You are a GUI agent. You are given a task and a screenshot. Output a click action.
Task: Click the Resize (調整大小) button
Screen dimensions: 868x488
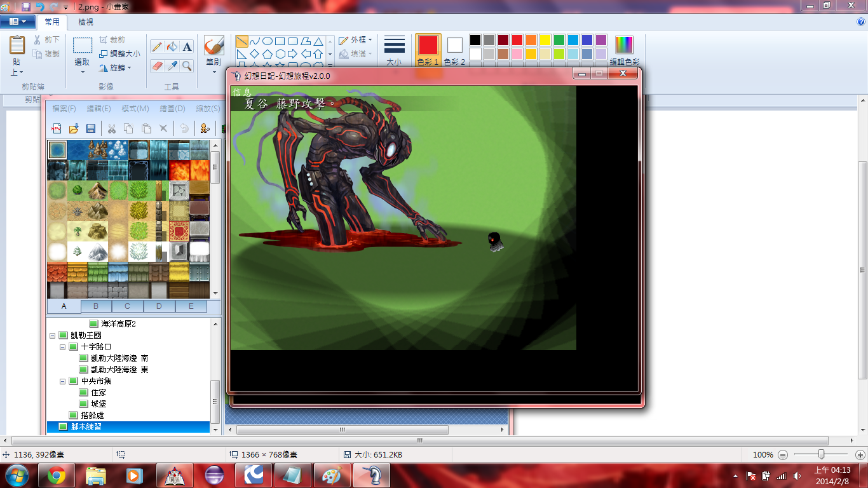119,54
